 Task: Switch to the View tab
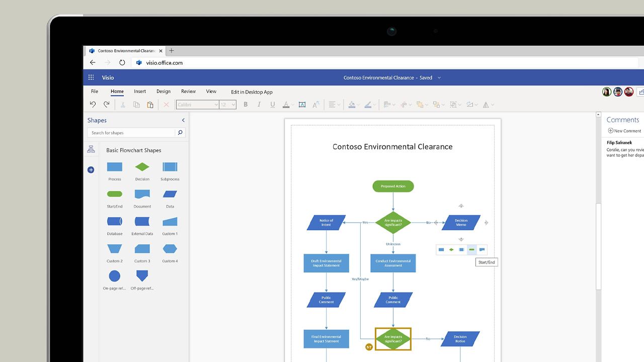(211, 92)
